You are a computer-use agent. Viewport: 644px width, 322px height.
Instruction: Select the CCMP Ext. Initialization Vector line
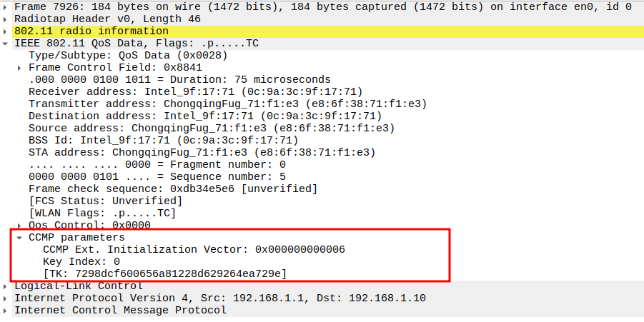(194, 249)
